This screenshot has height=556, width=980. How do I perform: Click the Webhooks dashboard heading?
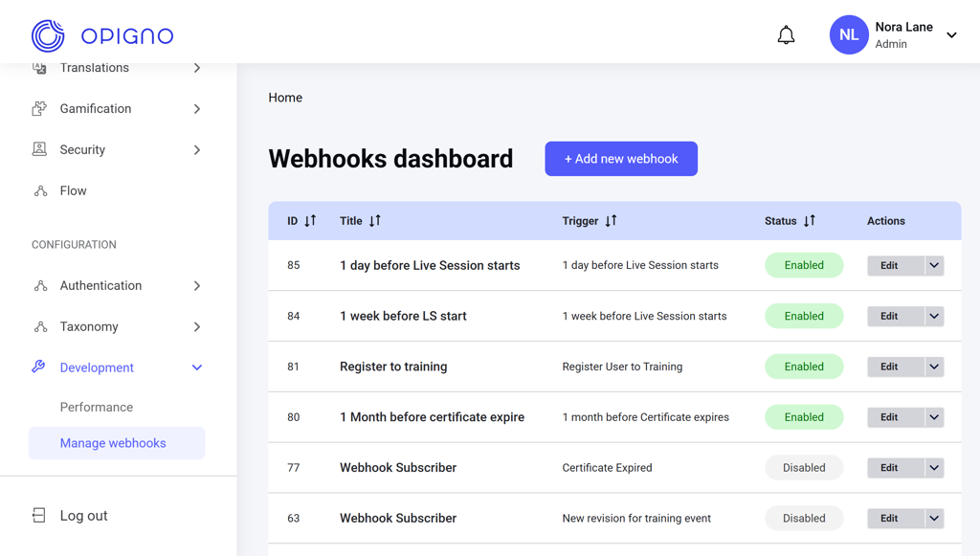[x=390, y=159]
